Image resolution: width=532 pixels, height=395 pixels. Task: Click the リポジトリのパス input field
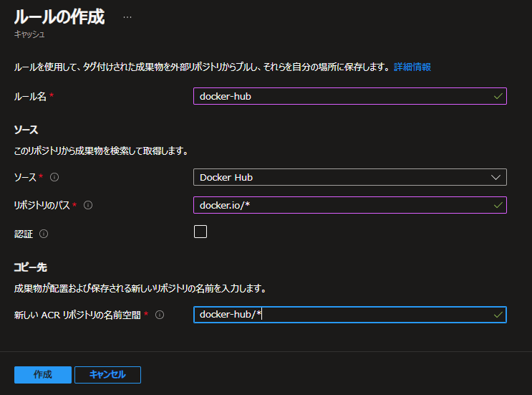click(350, 205)
